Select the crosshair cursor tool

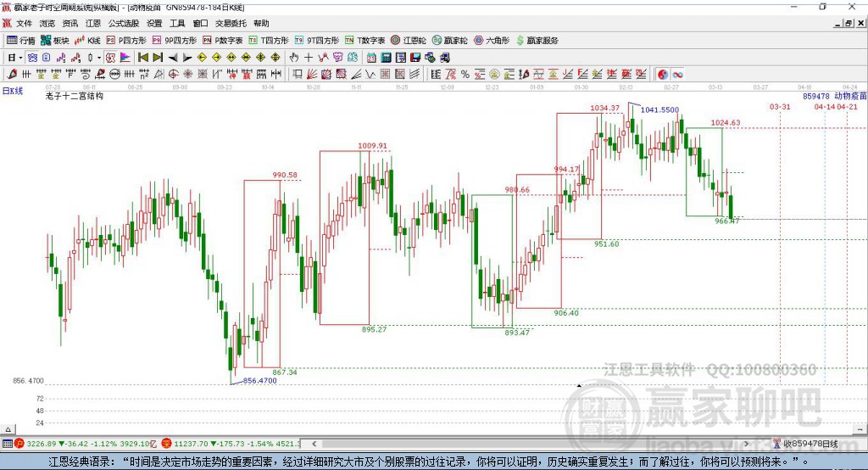309,58
